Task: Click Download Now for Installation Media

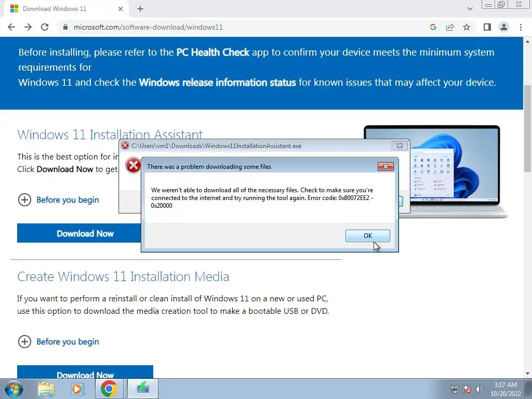Action: pyautogui.click(x=85, y=372)
